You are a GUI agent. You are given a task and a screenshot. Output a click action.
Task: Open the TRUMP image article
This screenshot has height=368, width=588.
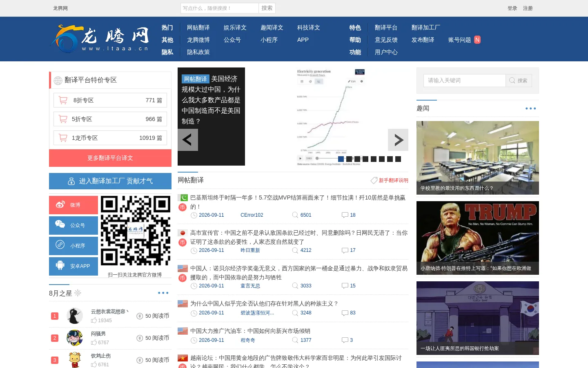click(478, 238)
